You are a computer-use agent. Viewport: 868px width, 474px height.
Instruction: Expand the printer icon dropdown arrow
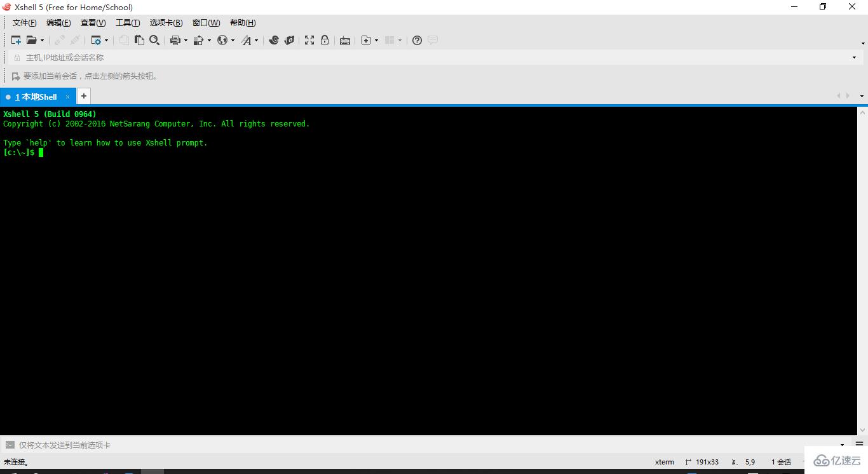(x=186, y=40)
